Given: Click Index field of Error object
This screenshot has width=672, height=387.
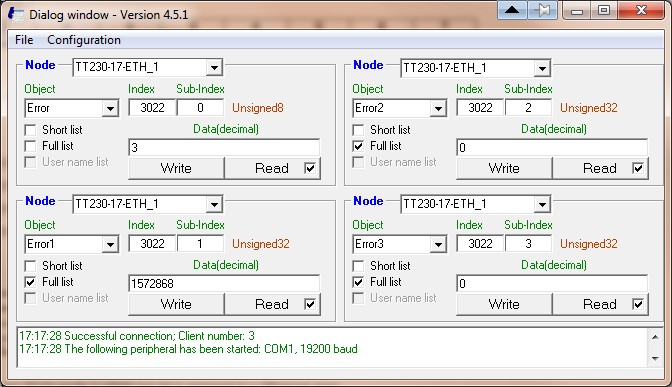Looking at the screenshot, I should pyautogui.click(x=152, y=108).
